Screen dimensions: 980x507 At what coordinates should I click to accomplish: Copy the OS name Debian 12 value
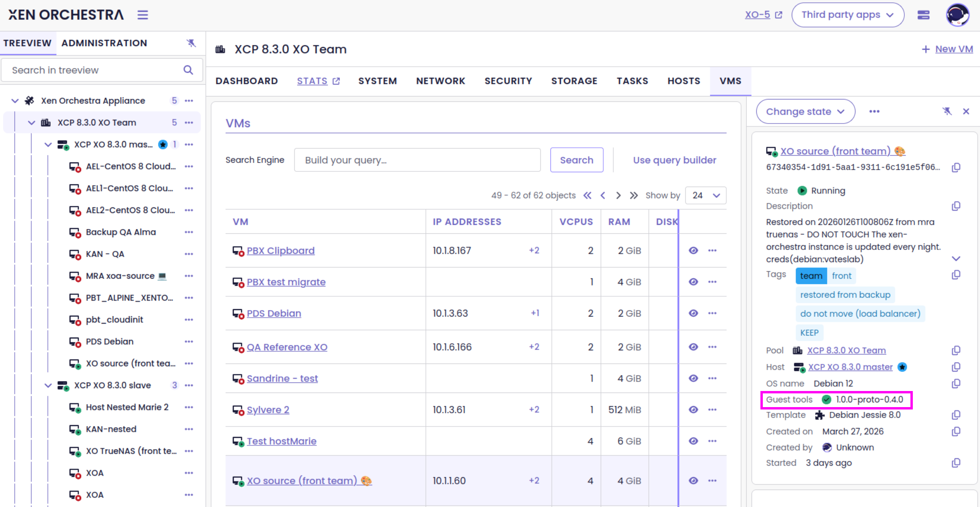point(956,383)
